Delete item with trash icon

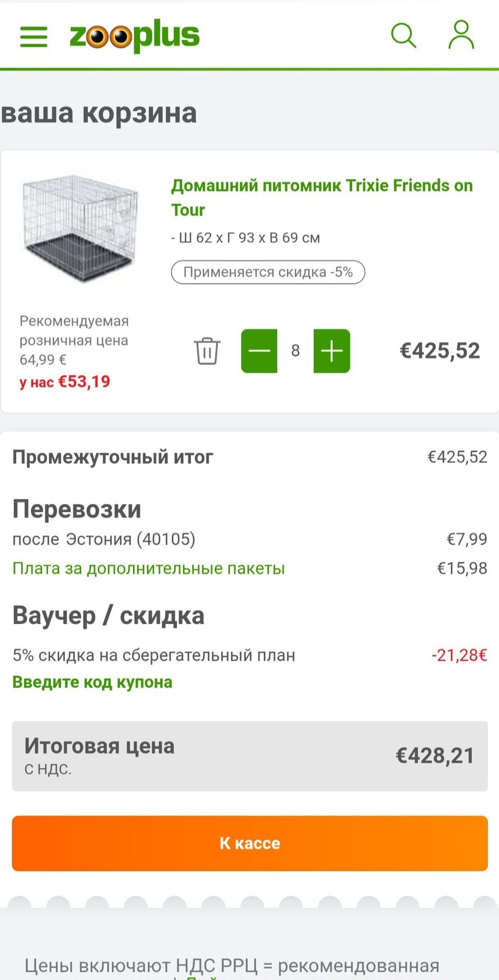[x=207, y=351]
